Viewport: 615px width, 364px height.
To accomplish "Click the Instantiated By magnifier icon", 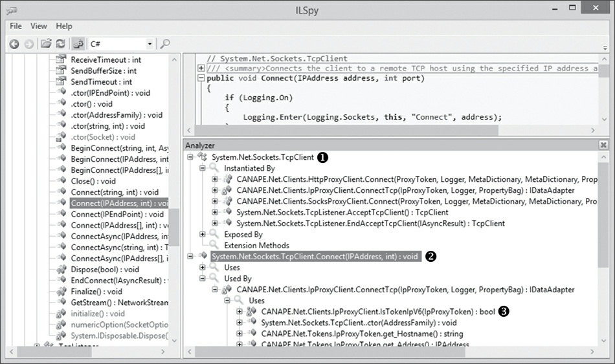I will click(214, 167).
